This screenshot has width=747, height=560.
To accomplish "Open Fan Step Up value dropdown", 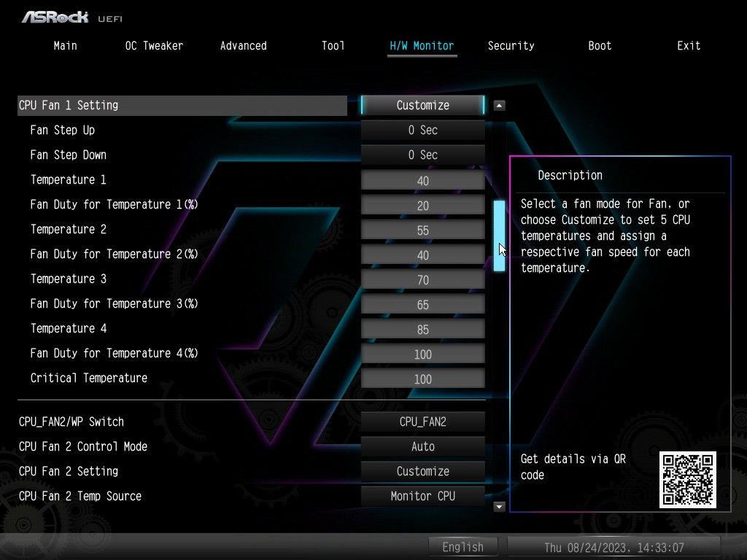I will point(423,130).
